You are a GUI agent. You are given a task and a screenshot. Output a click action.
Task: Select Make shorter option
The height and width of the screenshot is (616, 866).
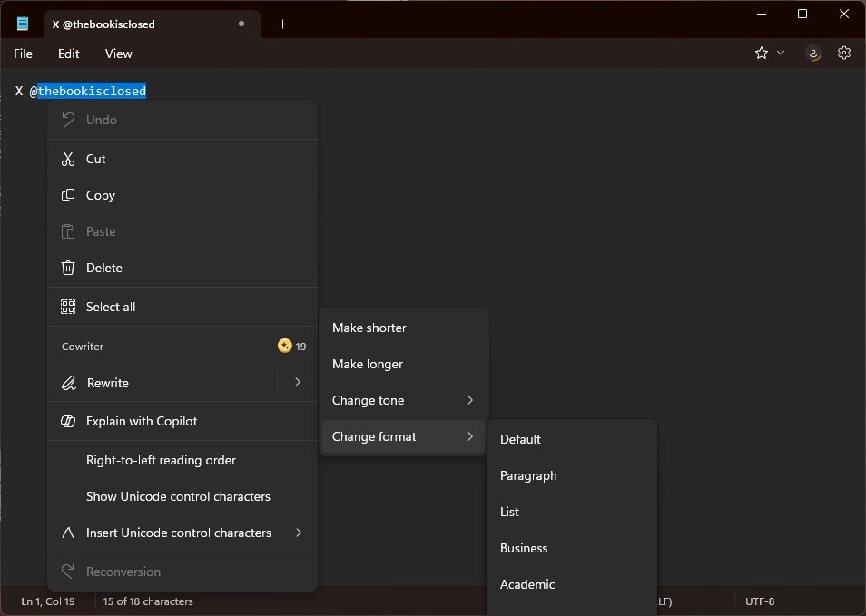[x=404, y=328]
